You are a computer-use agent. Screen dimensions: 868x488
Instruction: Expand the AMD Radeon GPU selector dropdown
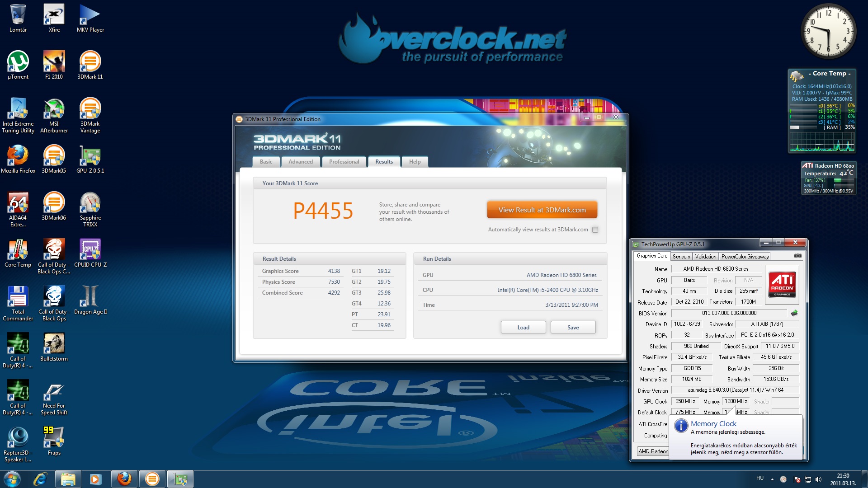tap(653, 451)
